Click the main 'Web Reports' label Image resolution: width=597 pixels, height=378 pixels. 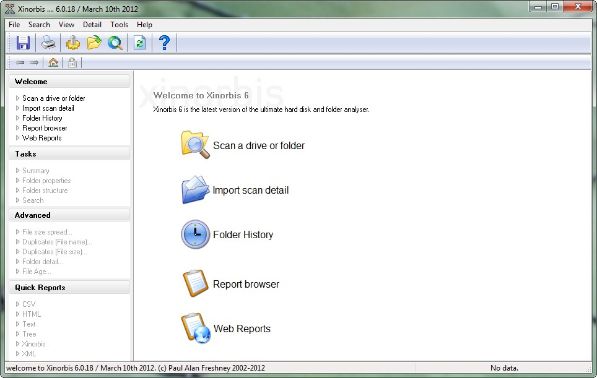pos(242,329)
